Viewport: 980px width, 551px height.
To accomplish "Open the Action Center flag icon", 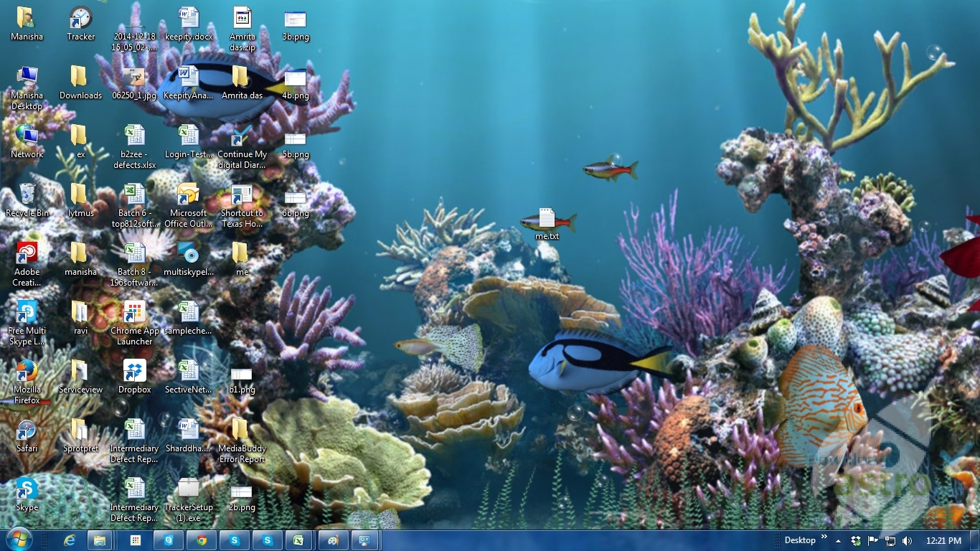I will [x=873, y=540].
